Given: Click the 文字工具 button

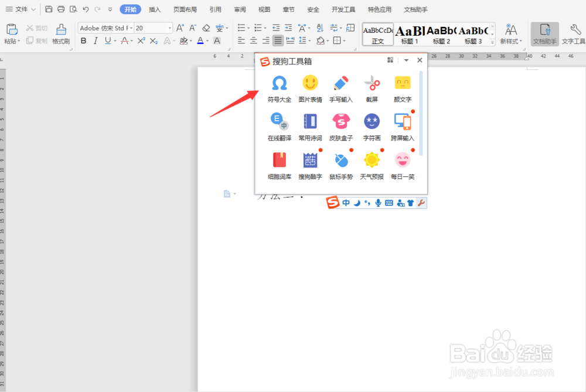Looking at the screenshot, I should point(573,33).
